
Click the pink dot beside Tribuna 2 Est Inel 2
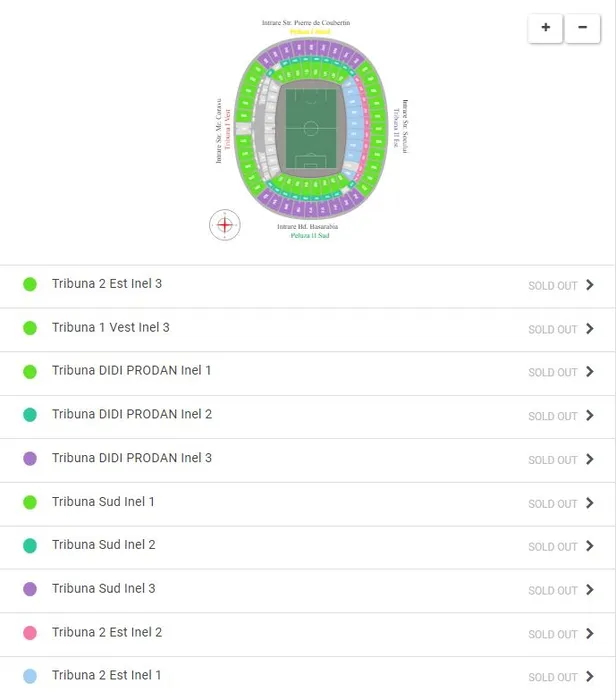coord(30,633)
